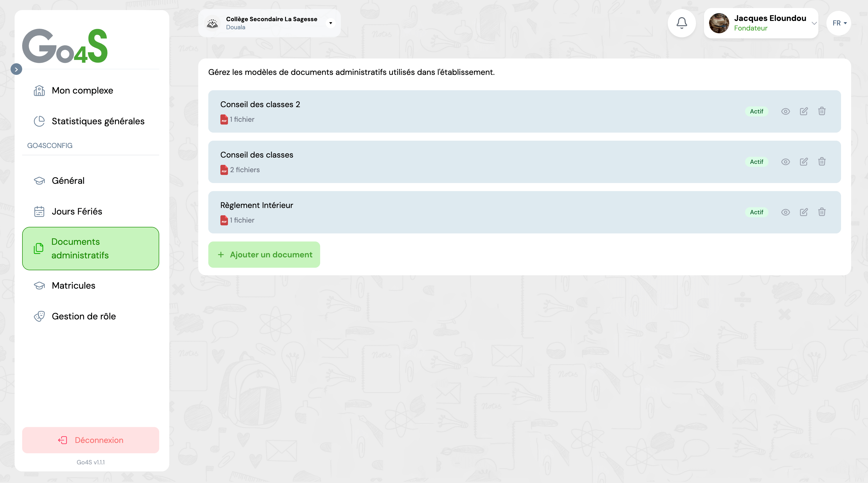Open the Collège Secondaire La Sagesse dropdown
The width and height of the screenshot is (868, 483).
coord(330,23)
